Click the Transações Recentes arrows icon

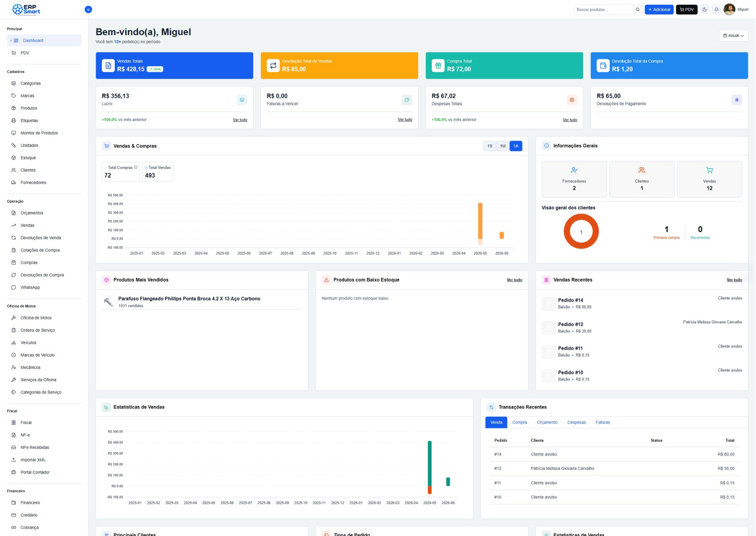pos(491,407)
